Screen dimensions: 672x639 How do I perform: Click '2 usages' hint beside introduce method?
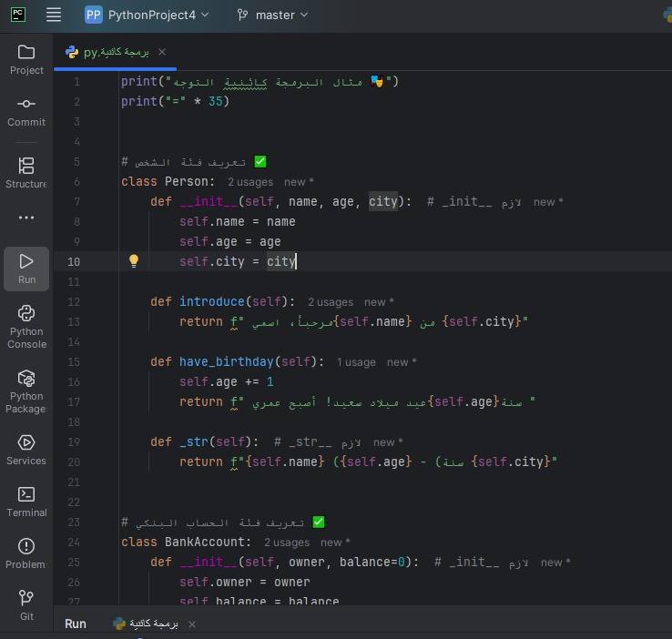[331, 302]
